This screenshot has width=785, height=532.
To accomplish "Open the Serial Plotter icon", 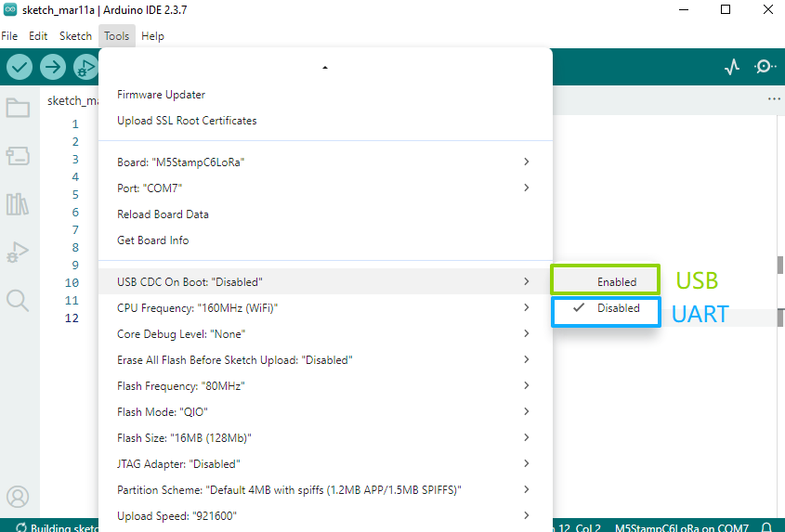I will pos(732,67).
